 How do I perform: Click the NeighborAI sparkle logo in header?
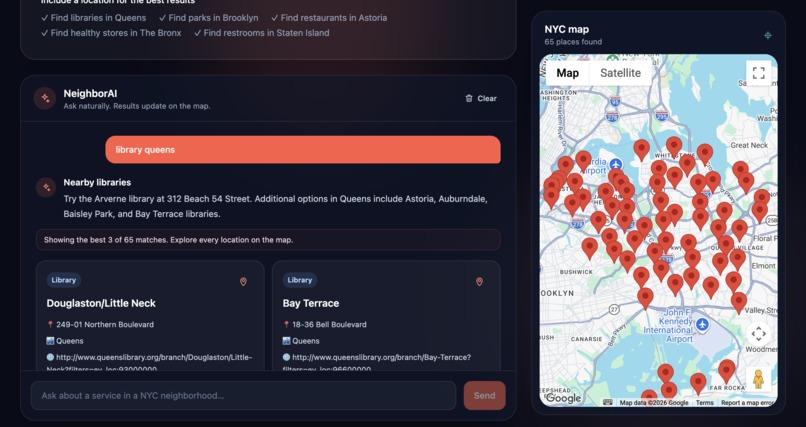pos(45,98)
